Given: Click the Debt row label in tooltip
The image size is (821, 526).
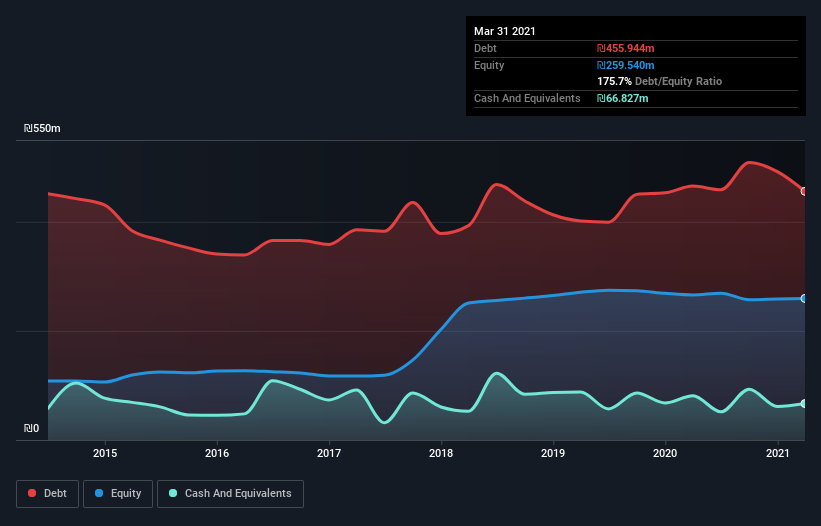Looking at the screenshot, I should click(x=485, y=48).
